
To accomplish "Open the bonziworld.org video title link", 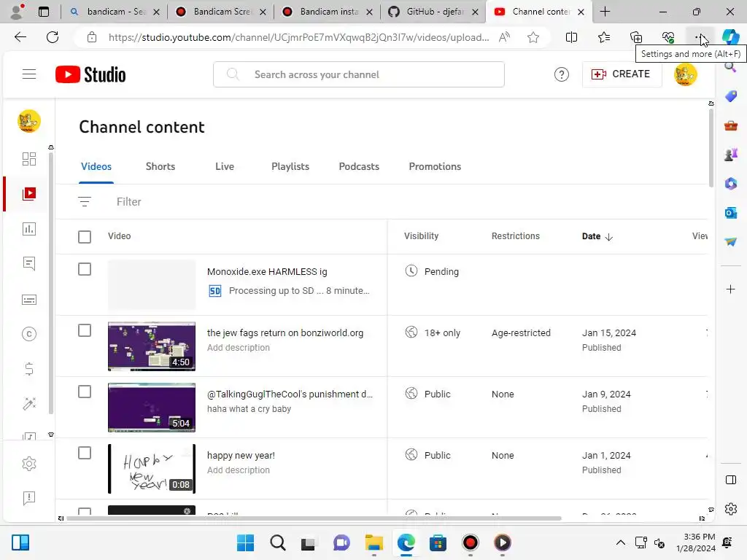I will [285, 333].
